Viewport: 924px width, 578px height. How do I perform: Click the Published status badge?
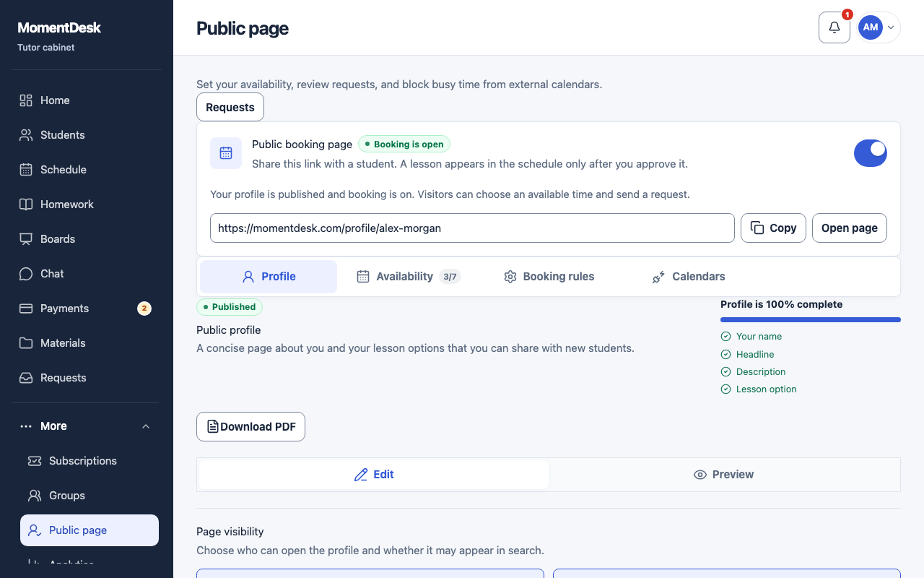click(230, 307)
